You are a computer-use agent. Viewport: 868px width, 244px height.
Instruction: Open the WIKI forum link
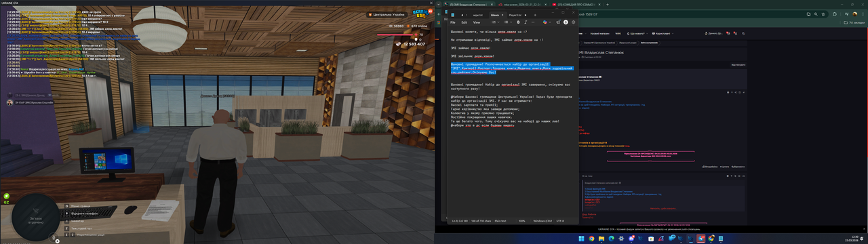[618, 33]
